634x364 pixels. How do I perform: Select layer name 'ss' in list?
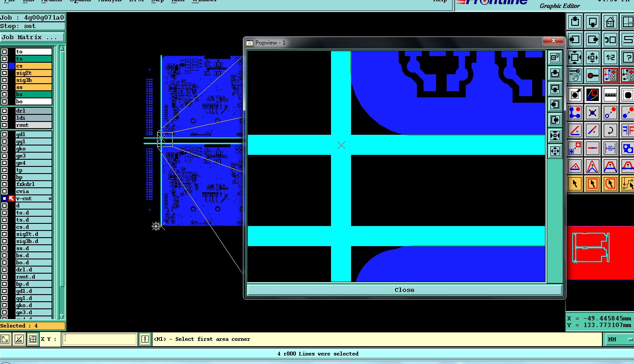click(x=34, y=87)
